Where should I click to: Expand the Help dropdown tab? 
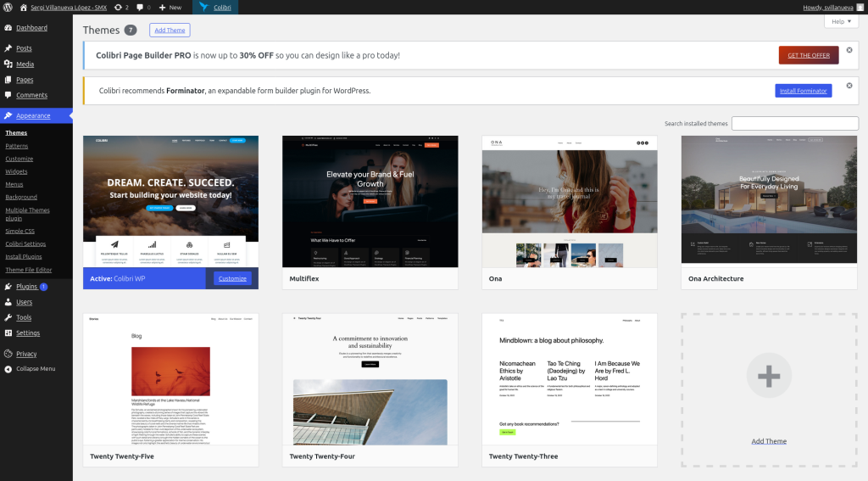click(841, 22)
